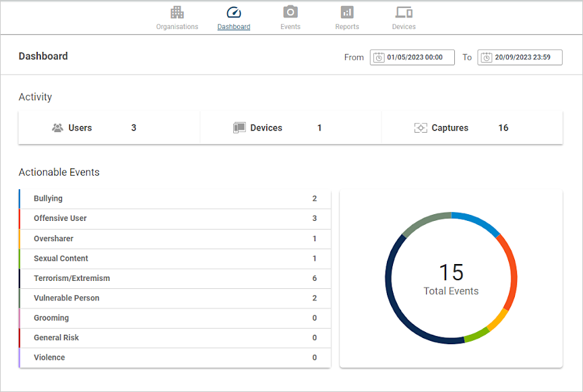Screen dimensions: 583x392
Task: Switch to the Events tab label
Action: pyautogui.click(x=290, y=27)
